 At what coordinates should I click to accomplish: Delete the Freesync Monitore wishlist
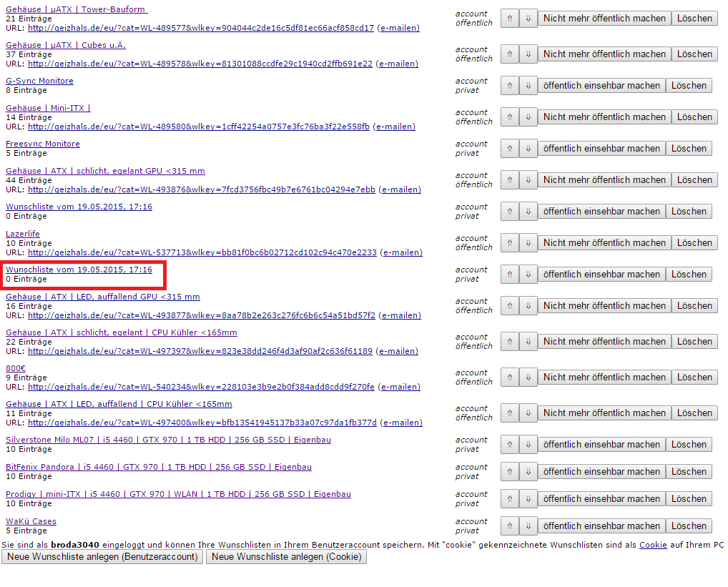coord(689,149)
